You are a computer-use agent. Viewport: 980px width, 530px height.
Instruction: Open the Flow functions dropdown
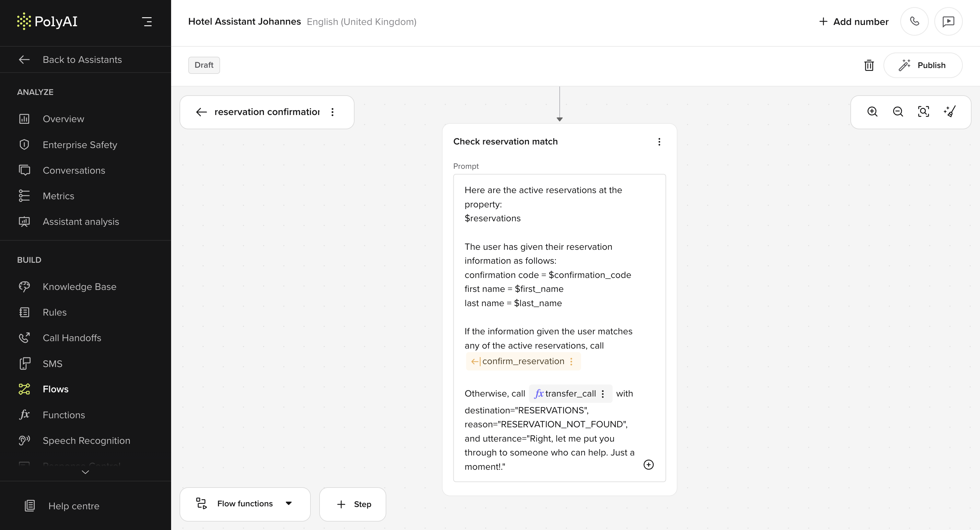[245, 504]
